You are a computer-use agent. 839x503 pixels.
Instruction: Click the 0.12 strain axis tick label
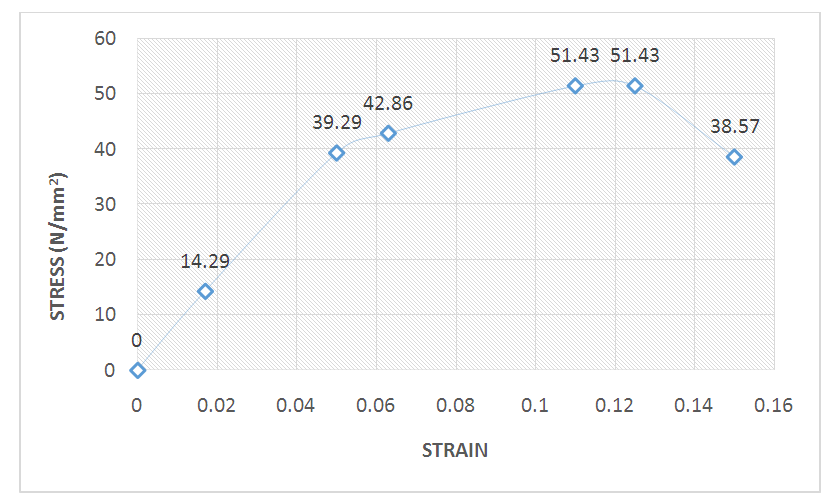point(615,405)
